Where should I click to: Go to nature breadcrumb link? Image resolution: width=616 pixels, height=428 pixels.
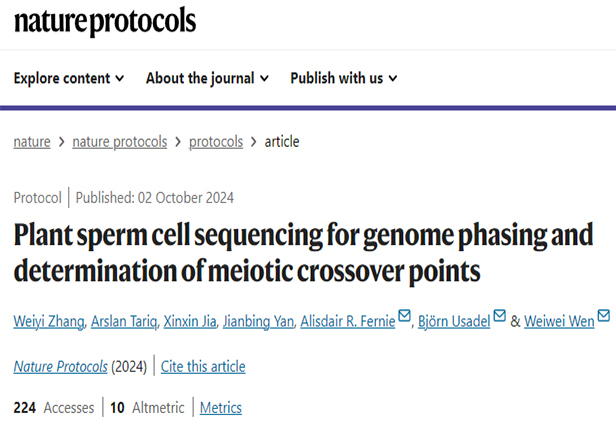32,142
